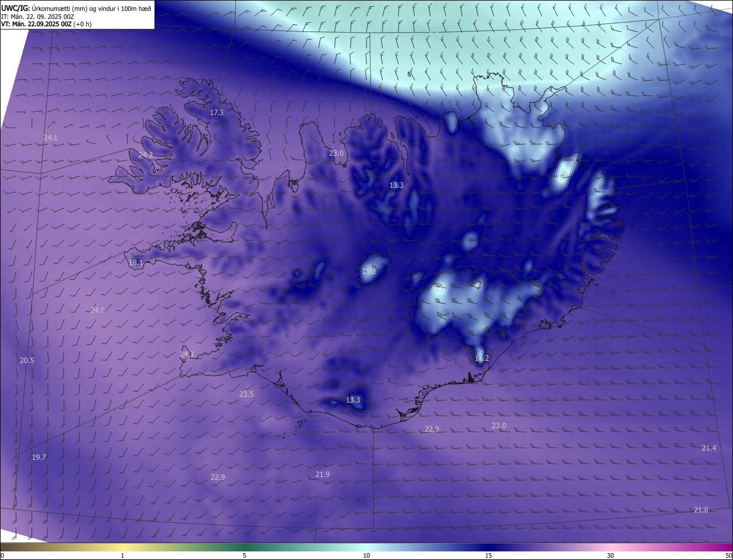
Task: Click the 21.9 value on the map
Action: point(322,475)
